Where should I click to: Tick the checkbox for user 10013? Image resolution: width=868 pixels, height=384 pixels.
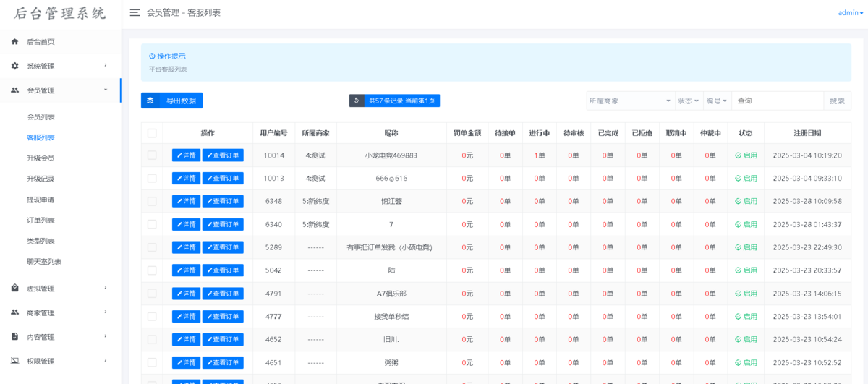click(x=152, y=178)
